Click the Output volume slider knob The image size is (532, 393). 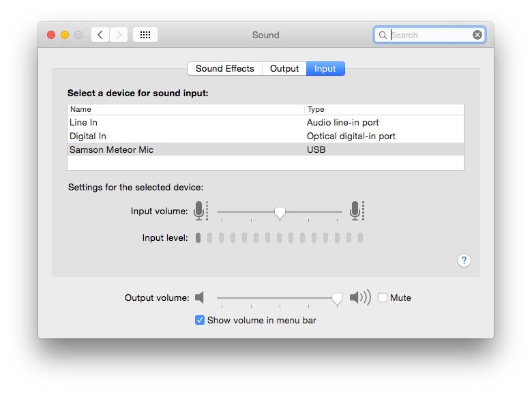coord(337,298)
